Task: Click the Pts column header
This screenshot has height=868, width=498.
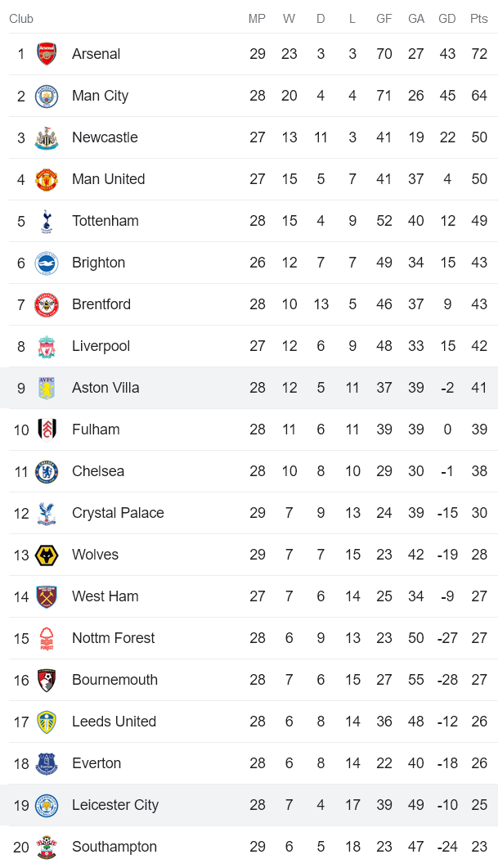Action: [x=478, y=19]
